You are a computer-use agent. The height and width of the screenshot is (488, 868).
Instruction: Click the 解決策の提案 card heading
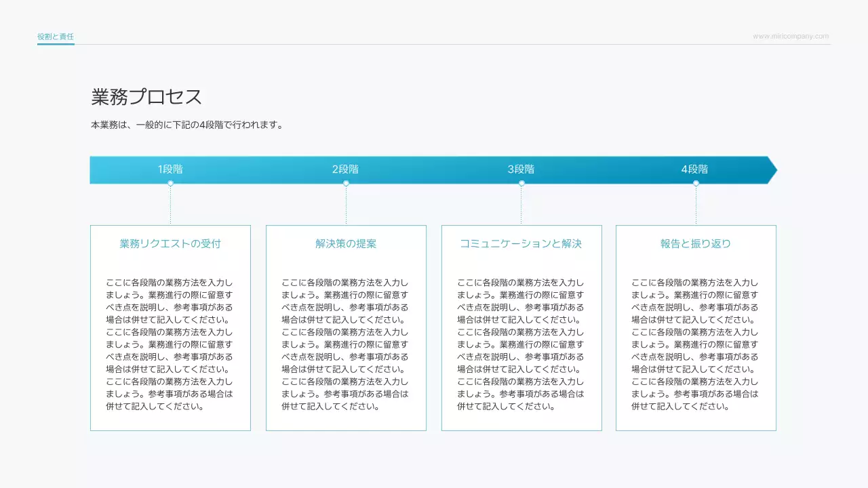[x=346, y=243]
